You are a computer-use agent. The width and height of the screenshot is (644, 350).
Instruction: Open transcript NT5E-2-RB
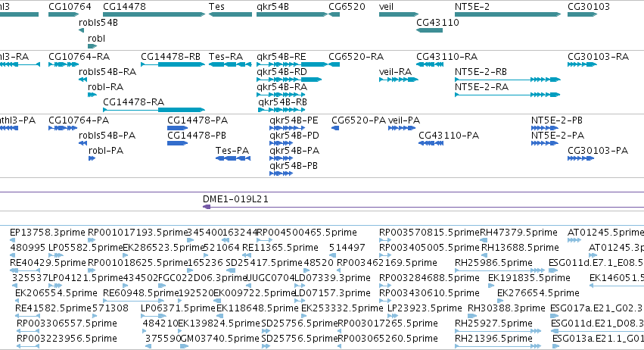click(481, 72)
